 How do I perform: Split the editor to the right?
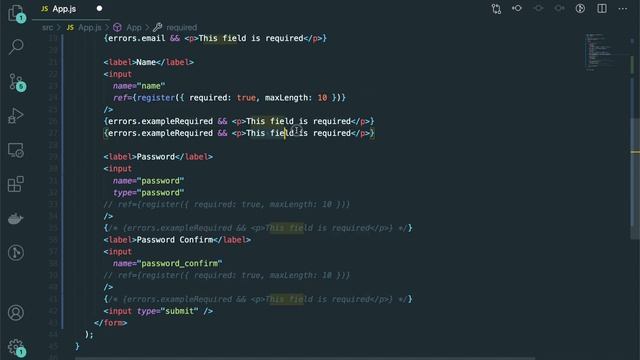point(602,9)
